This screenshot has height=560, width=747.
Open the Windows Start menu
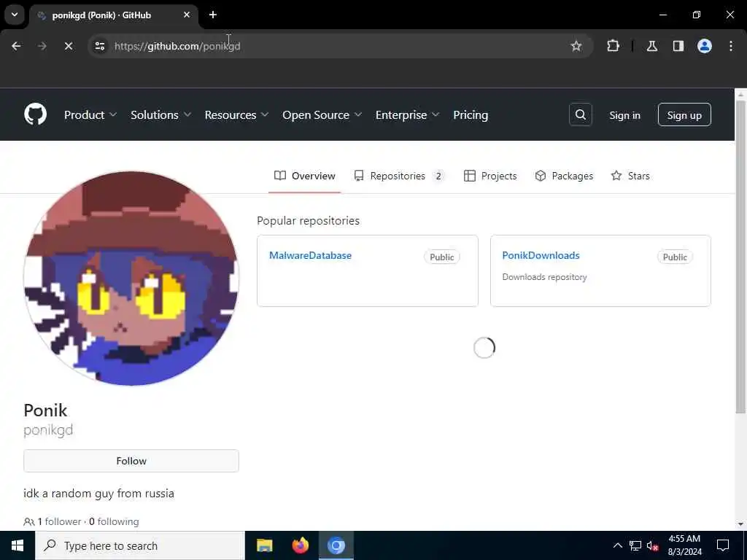tap(18, 545)
